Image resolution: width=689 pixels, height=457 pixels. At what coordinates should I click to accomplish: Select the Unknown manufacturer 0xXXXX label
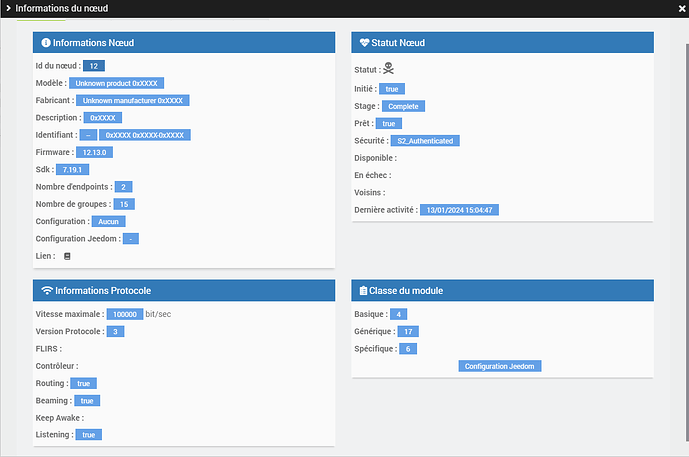133,101
